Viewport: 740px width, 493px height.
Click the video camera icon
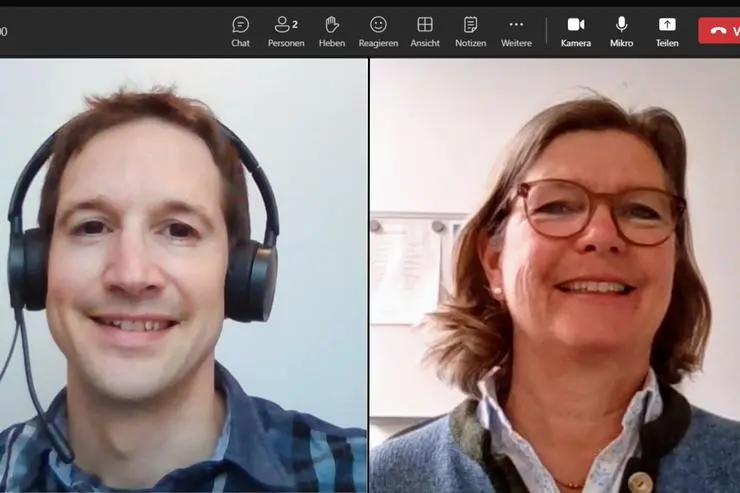(576, 24)
